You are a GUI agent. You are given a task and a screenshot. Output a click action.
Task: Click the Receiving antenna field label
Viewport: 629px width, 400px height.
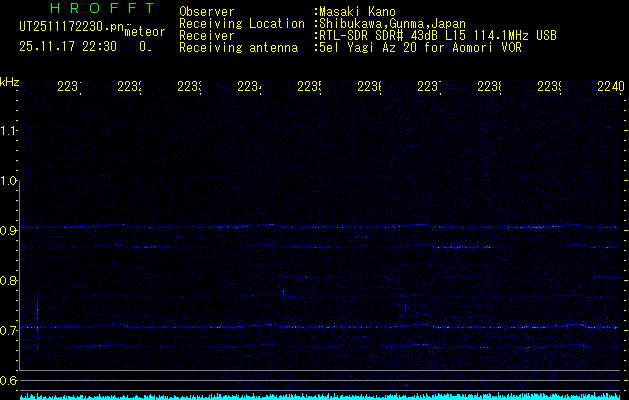238,47
